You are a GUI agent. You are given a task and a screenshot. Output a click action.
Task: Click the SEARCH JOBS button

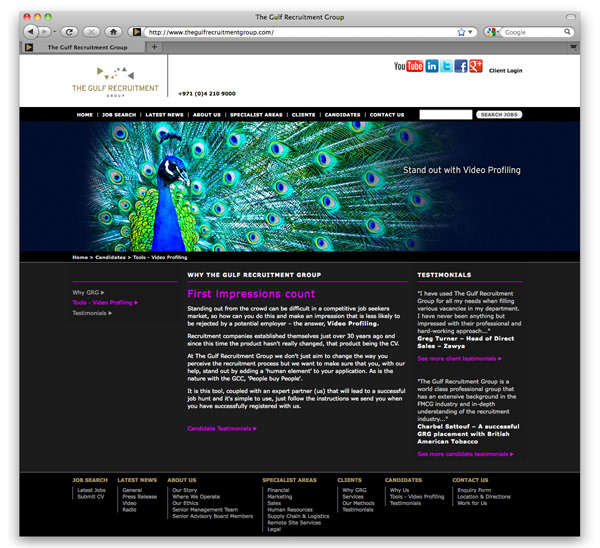point(499,114)
